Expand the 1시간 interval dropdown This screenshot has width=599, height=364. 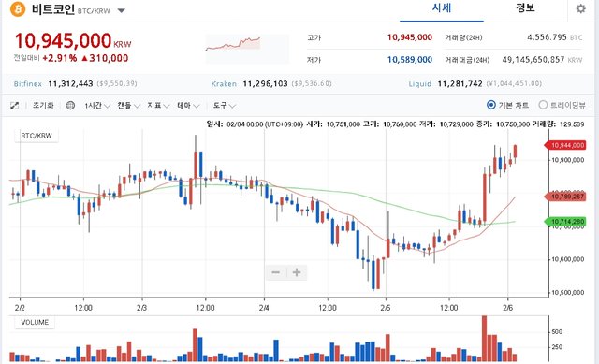coord(97,106)
